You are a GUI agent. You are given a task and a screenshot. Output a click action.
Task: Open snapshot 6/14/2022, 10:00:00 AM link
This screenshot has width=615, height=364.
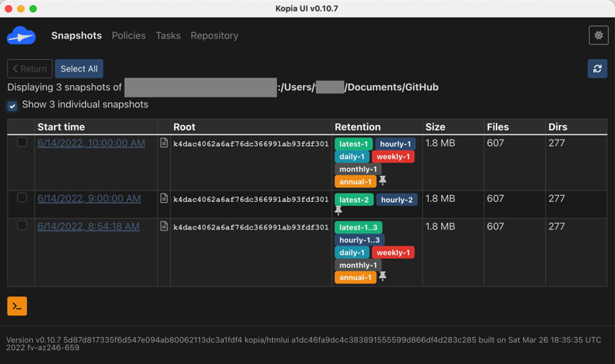(x=91, y=143)
